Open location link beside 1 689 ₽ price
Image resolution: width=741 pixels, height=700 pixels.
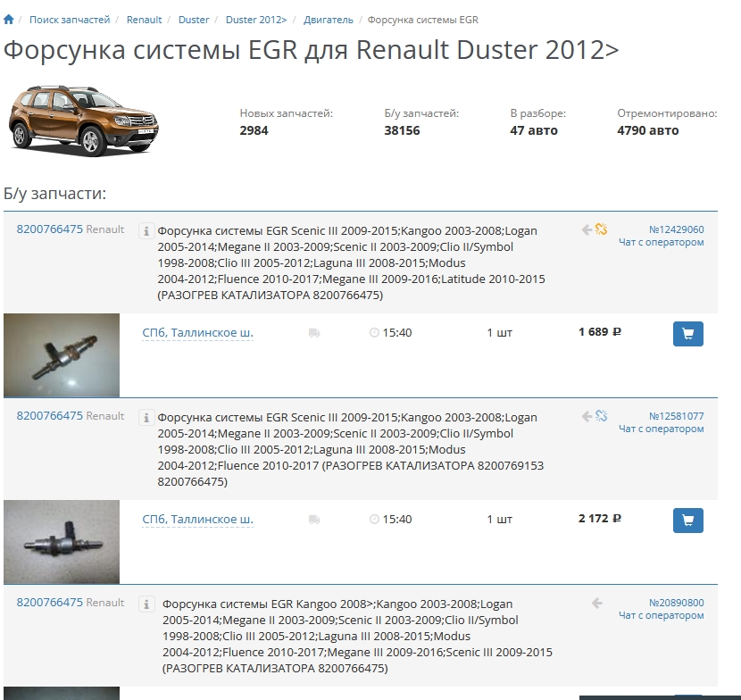[197, 333]
